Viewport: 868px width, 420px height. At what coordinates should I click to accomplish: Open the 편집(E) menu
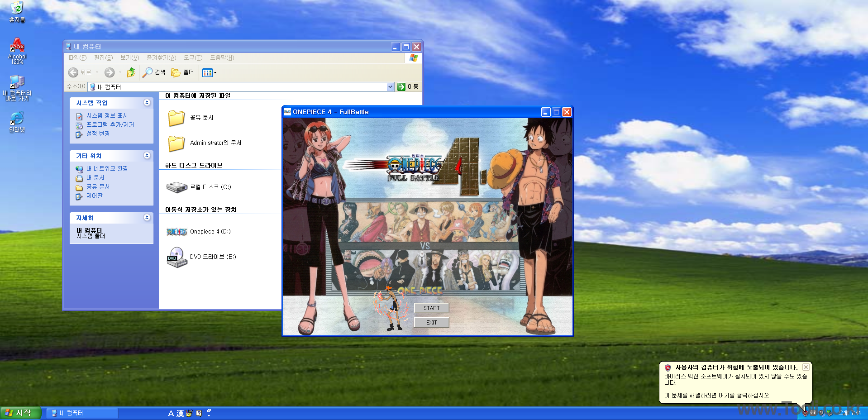click(103, 58)
